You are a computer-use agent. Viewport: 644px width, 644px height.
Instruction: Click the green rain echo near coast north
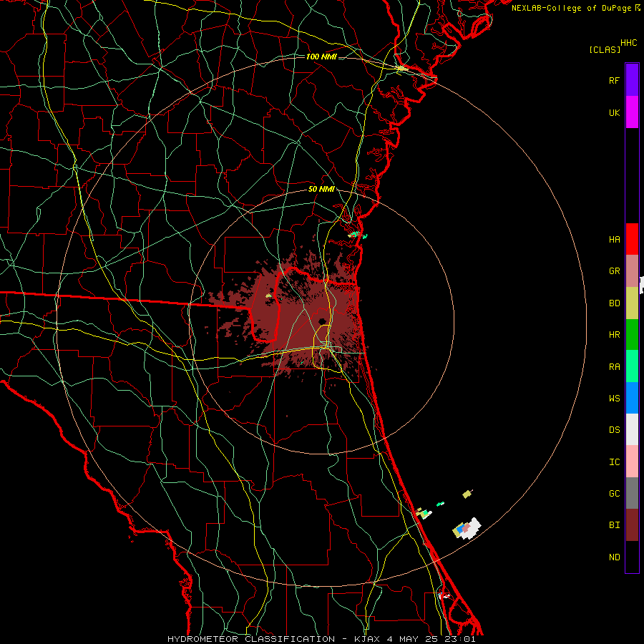tap(354, 235)
